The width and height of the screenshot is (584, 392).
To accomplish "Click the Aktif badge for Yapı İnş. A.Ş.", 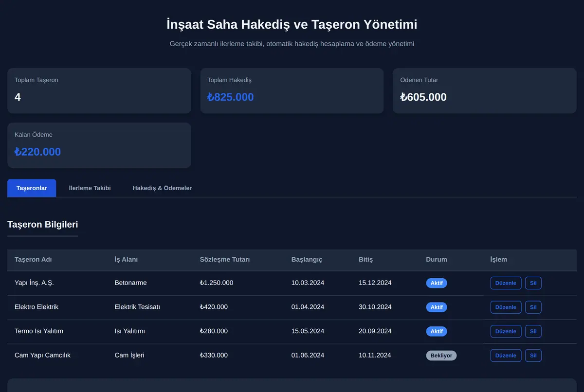I will (437, 283).
